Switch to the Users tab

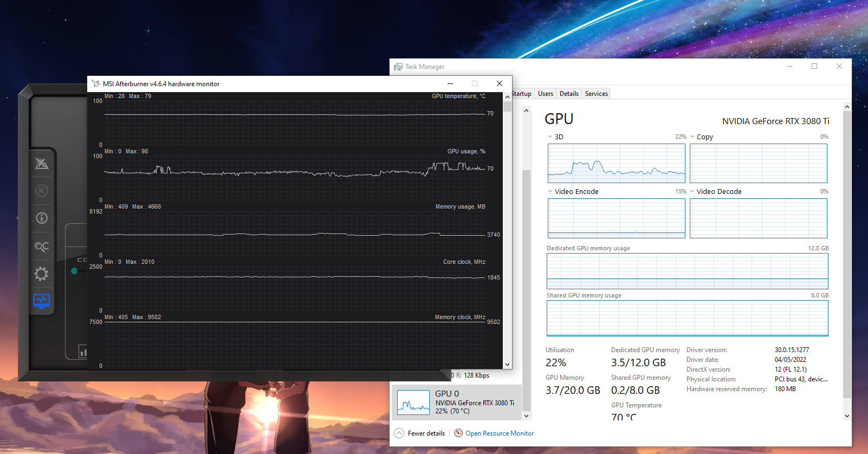546,94
